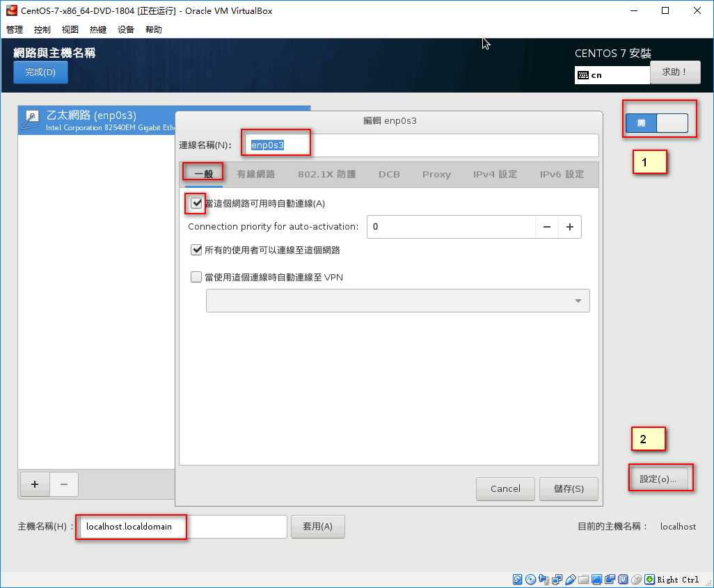Screen dimensions: 714x588
Task: Open the 视图 menu
Action: tap(70, 30)
